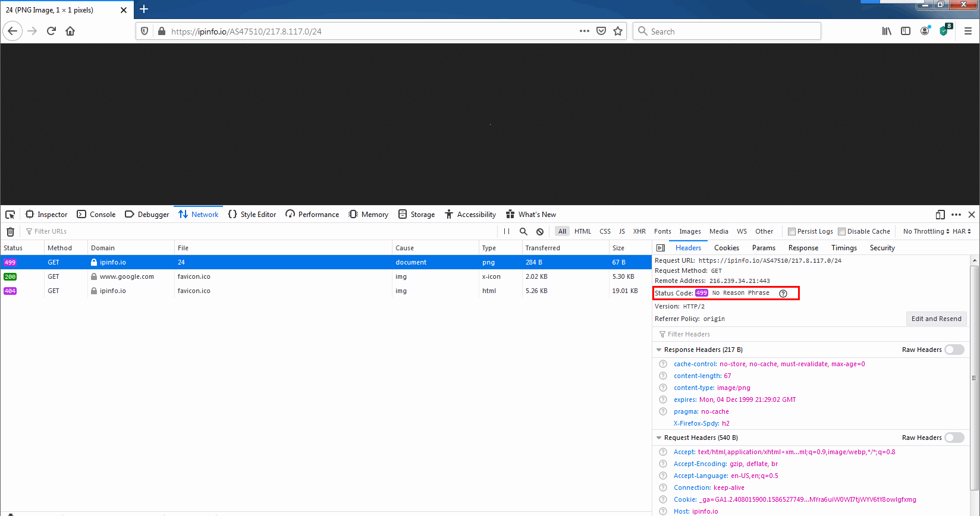Open network search magnifier icon
Viewport: 980px width, 516px height.
click(523, 232)
